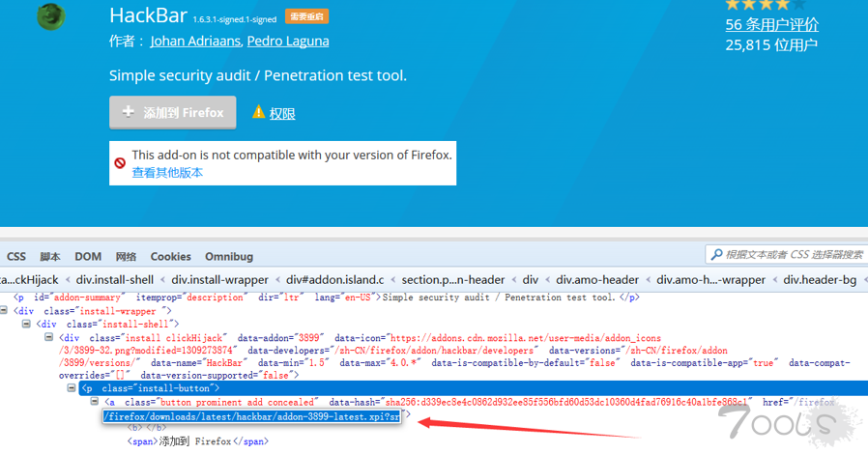Focus the CSS selector search field
This screenshot has height=454, width=868.
(787, 254)
